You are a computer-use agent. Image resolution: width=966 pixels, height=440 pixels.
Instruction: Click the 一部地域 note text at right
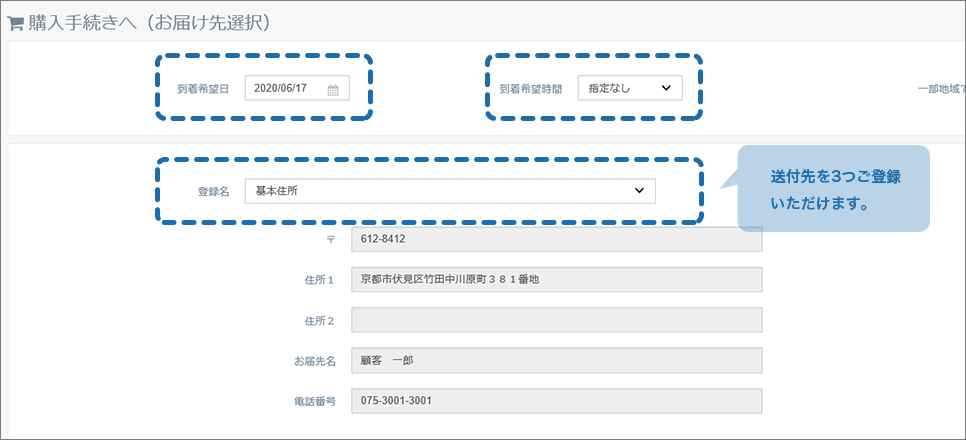tap(941, 89)
